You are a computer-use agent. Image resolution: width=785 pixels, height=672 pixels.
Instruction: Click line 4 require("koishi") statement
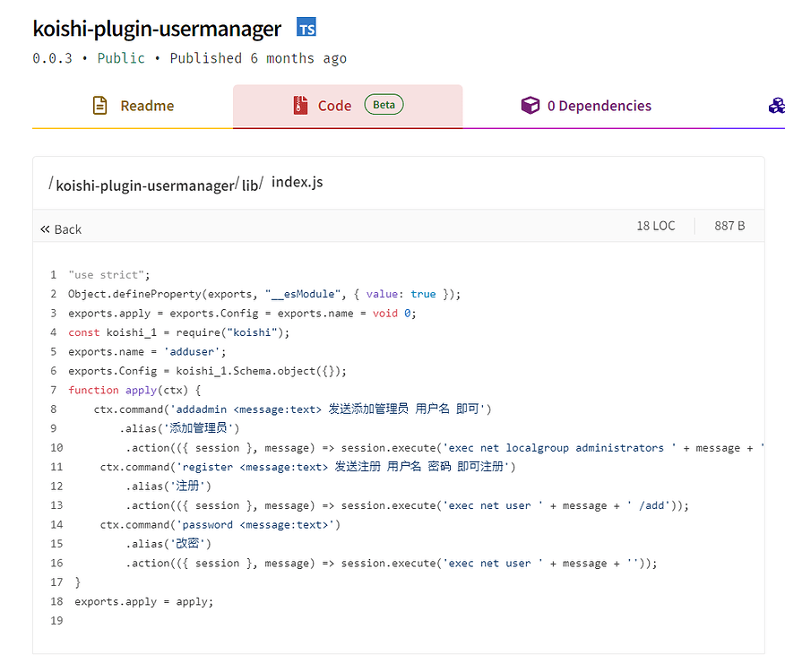click(x=178, y=332)
